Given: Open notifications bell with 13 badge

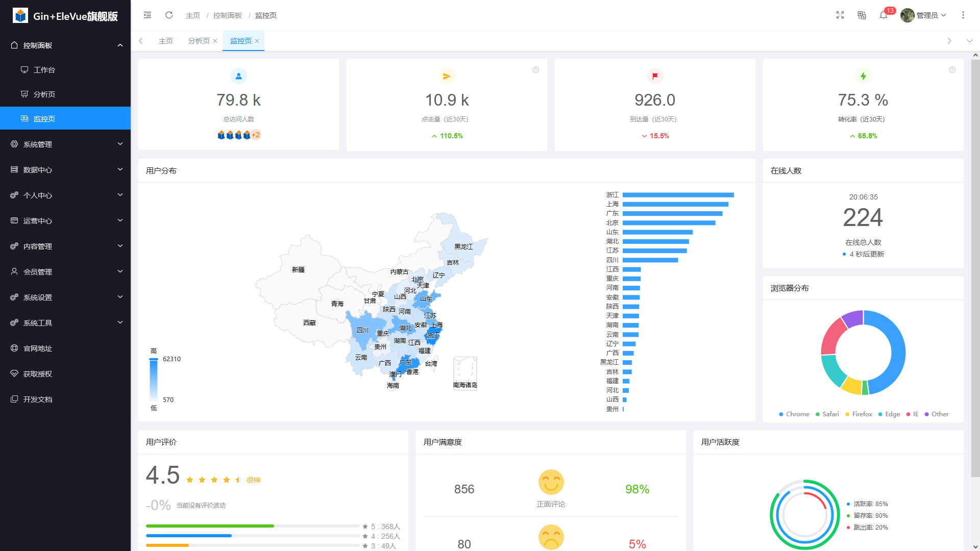Looking at the screenshot, I should (x=884, y=15).
